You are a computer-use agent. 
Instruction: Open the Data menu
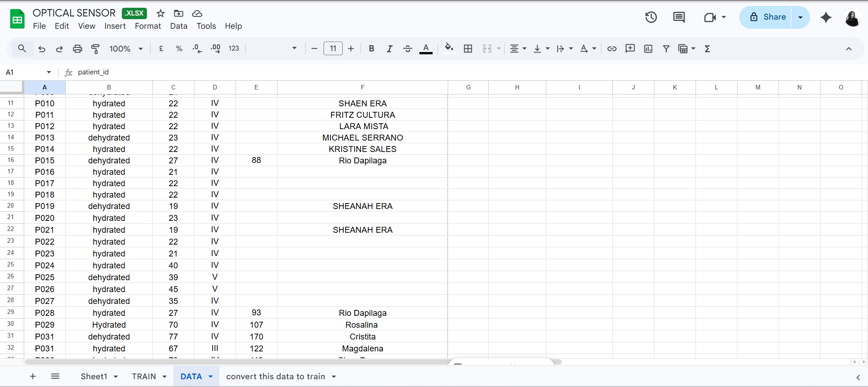pyautogui.click(x=179, y=26)
